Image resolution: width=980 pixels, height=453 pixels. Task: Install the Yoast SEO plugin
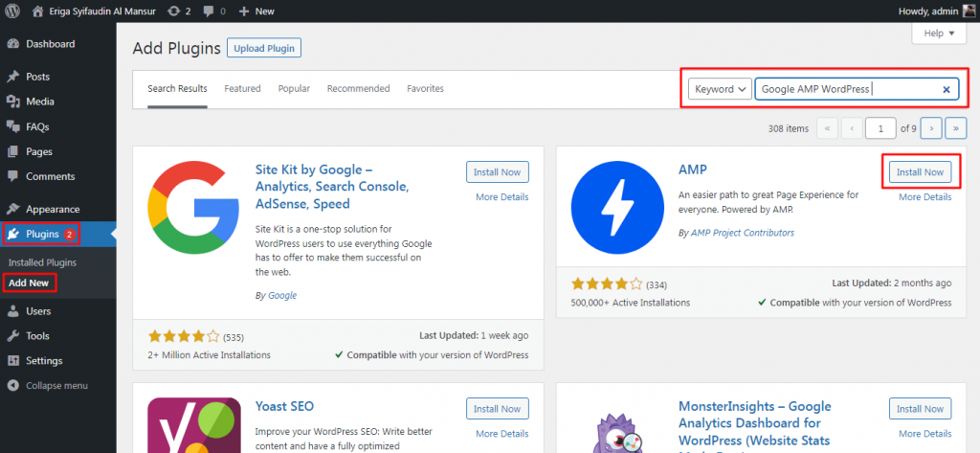[498, 409]
